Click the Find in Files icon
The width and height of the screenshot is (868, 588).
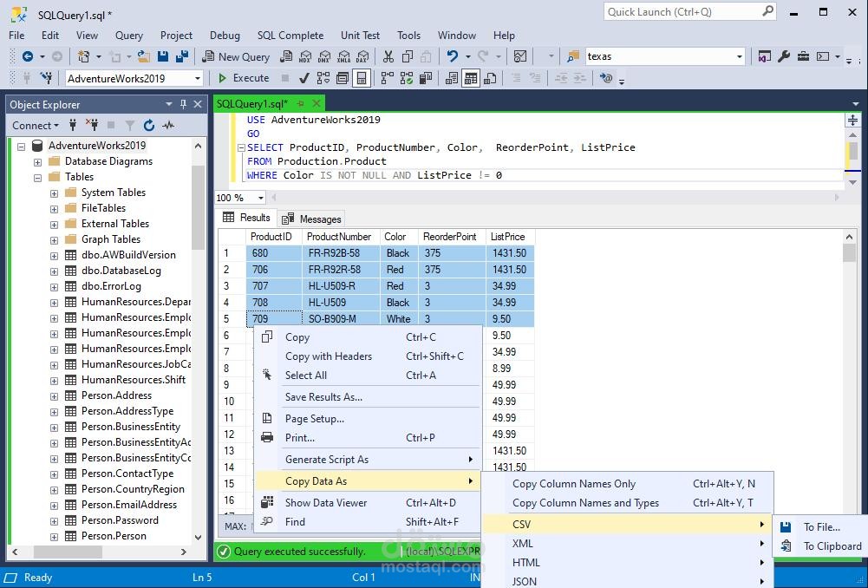(x=573, y=56)
